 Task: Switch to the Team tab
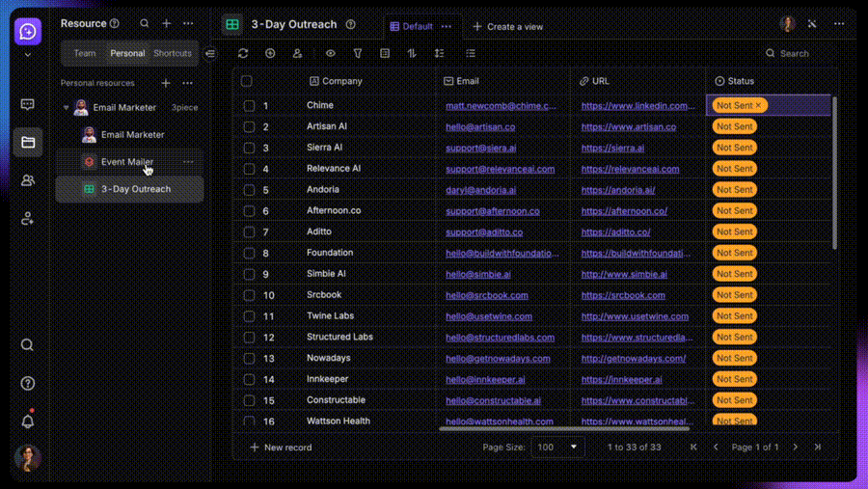(x=85, y=53)
